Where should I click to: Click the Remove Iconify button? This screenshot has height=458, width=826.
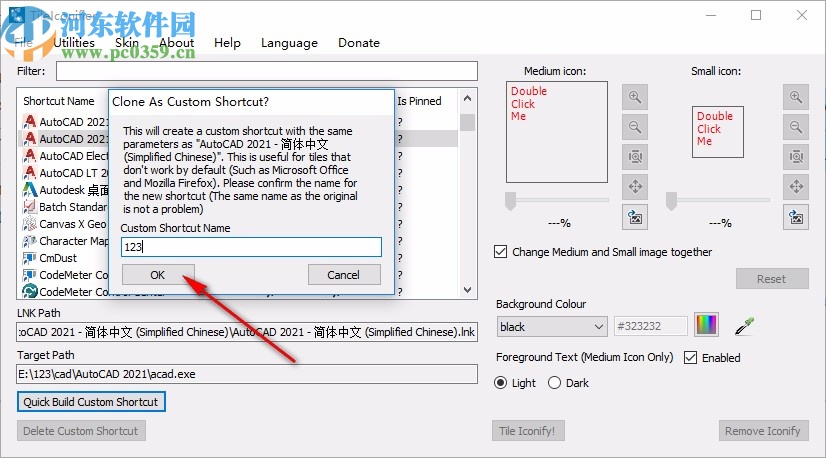763,431
